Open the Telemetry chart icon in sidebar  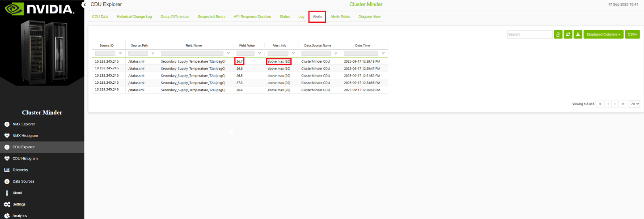[7, 170]
